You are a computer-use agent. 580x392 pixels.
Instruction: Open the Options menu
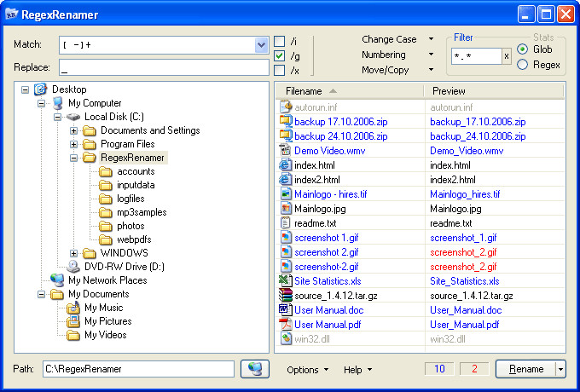(x=308, y=370)
